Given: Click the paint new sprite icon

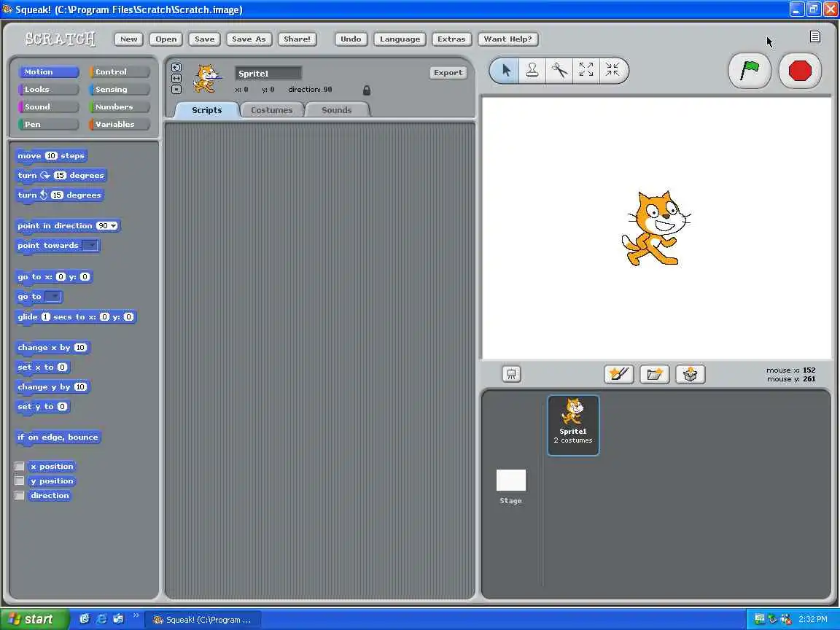Looking at the screenshot, I should 619,374.
